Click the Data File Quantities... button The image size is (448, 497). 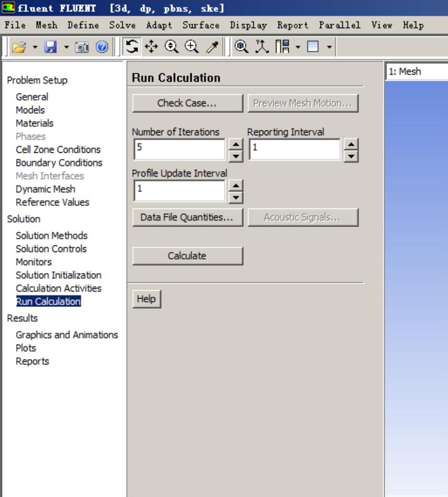(188, 217)
